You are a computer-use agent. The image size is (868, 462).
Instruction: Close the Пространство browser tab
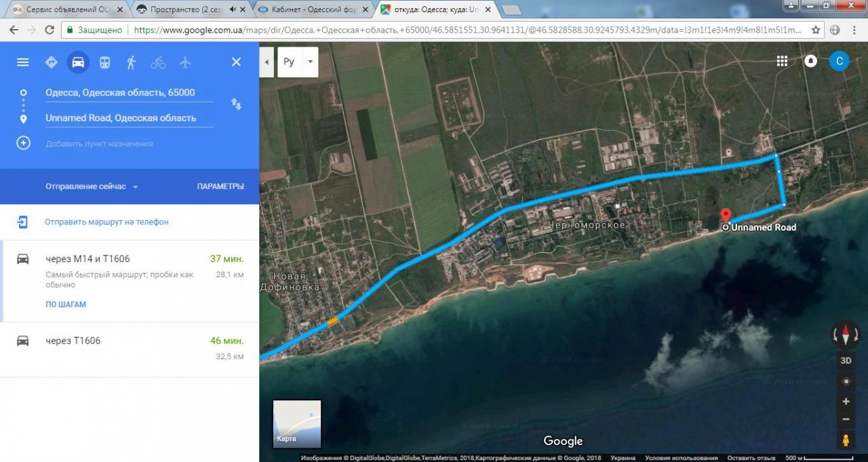tap(242, 10)
